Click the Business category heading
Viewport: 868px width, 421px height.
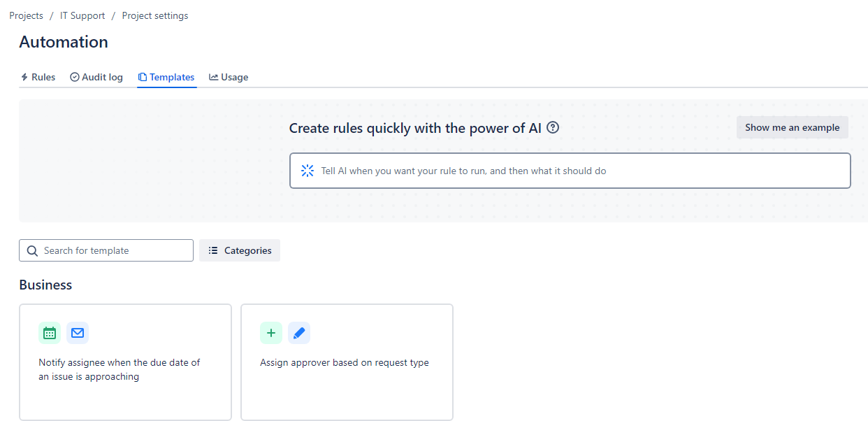tap(45, 285)
